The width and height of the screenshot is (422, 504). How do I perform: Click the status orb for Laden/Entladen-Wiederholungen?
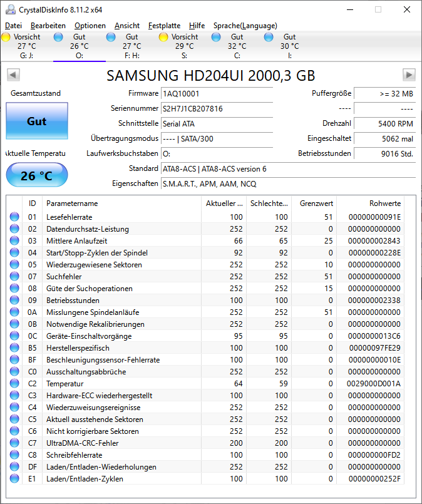tap(14, 466)
